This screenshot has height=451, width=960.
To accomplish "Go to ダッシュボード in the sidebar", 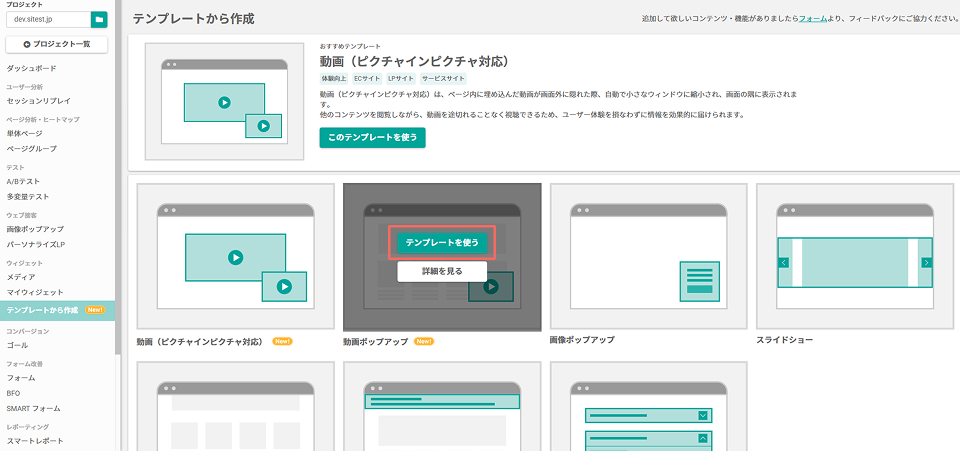I will pyautogui.click(x=31, y=68).
